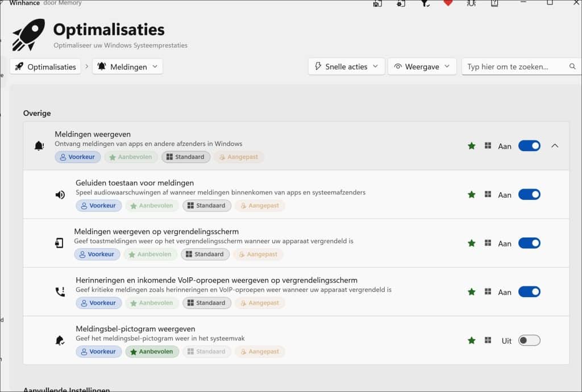Click green star in Herinneringen VoIP-oproepen row
Viewport: 582px width, 392px height.
(472, 291)
